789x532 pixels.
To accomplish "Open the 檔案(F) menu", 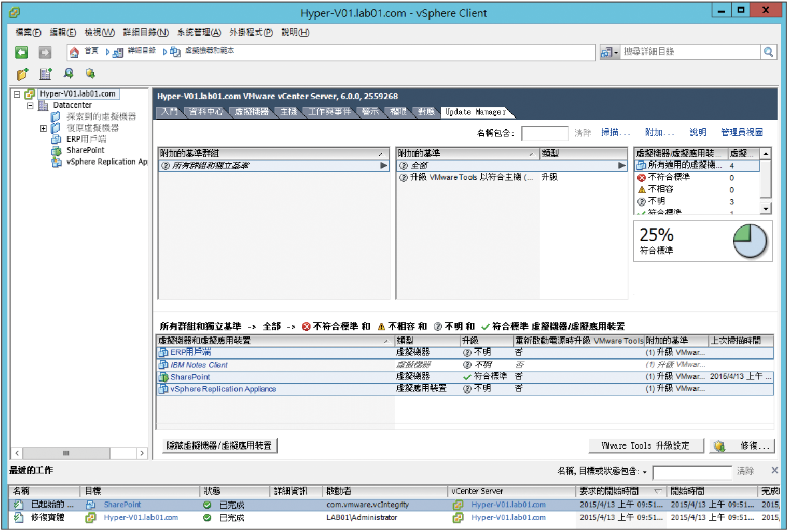I will point(28,32).
